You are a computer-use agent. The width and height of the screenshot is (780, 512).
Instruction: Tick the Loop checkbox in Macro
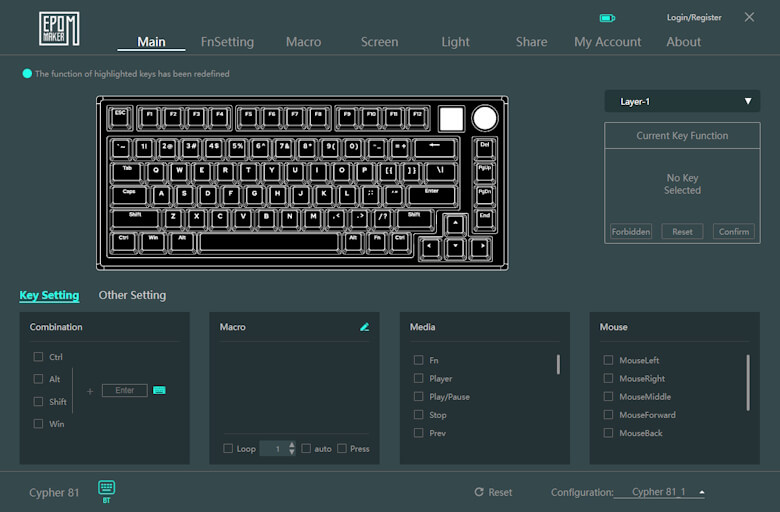tap(229, 449)
